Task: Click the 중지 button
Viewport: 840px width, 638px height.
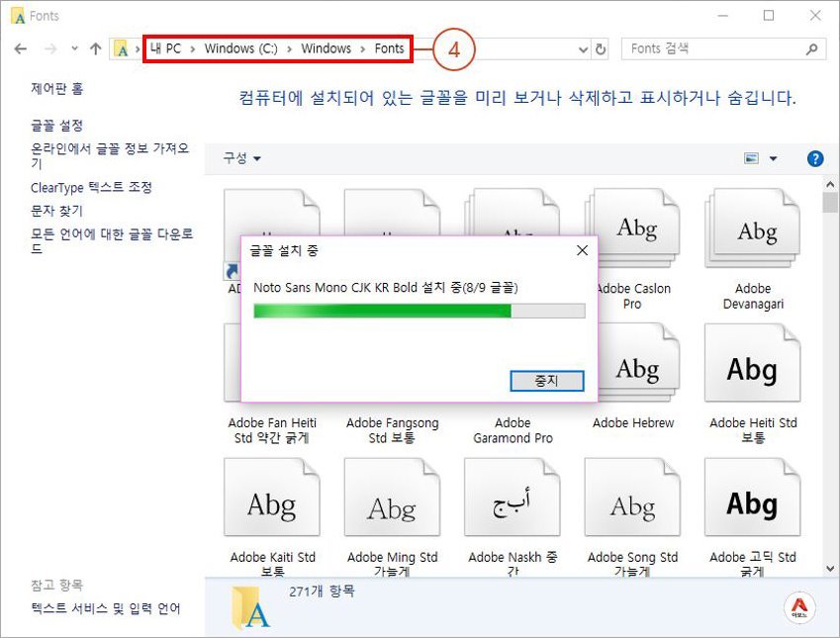Action: click(546, 381)
